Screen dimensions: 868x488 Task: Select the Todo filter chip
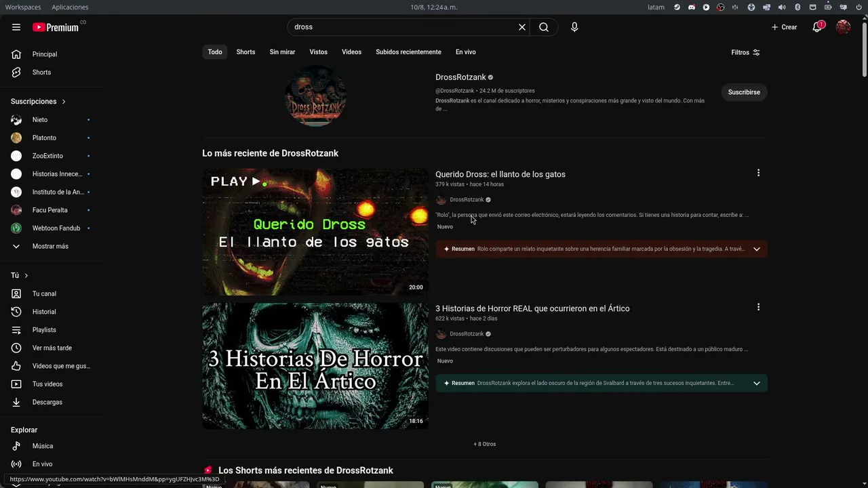coord(215,52)
